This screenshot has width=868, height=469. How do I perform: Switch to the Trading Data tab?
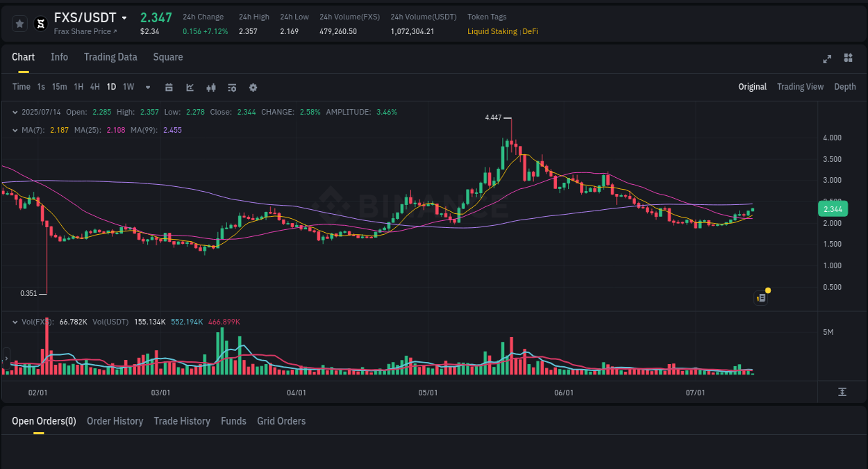coord(110,57)
